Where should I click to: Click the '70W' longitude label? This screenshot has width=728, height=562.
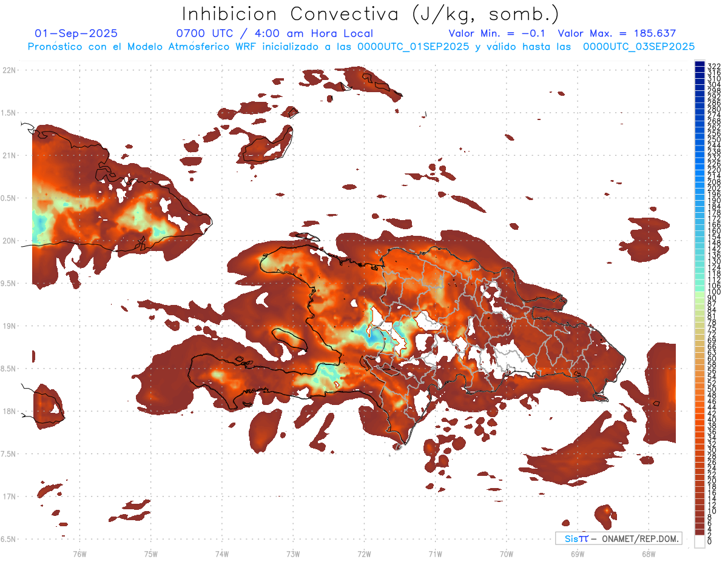[x=507, y=554]
